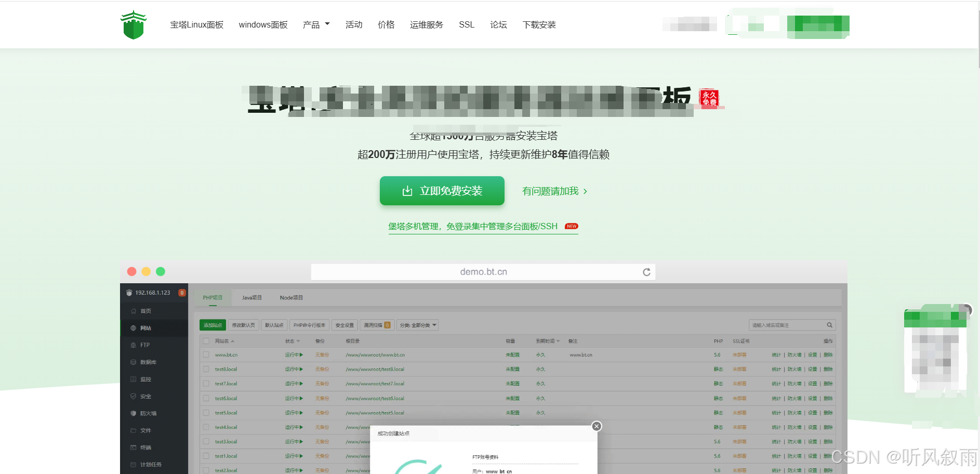980x474 pixels.
Task: Click the /www/wwwroot/www.bt.cn root path
Action: [x=375, y=355]
